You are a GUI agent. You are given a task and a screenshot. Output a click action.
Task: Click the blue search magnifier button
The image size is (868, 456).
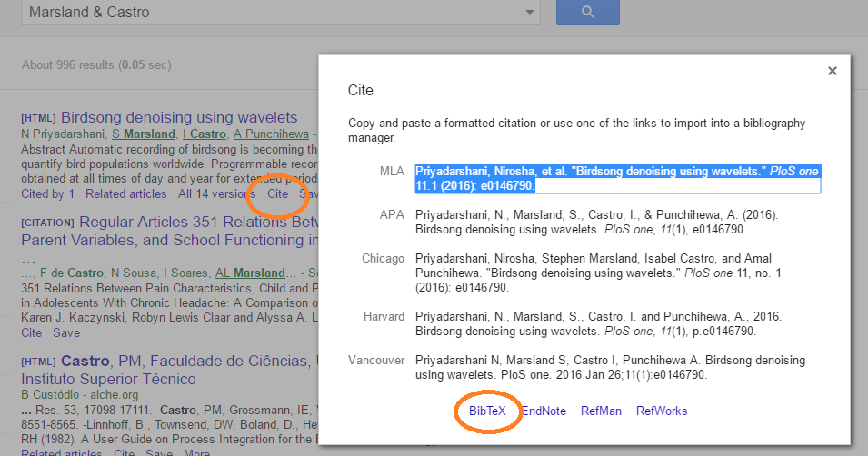588,12
